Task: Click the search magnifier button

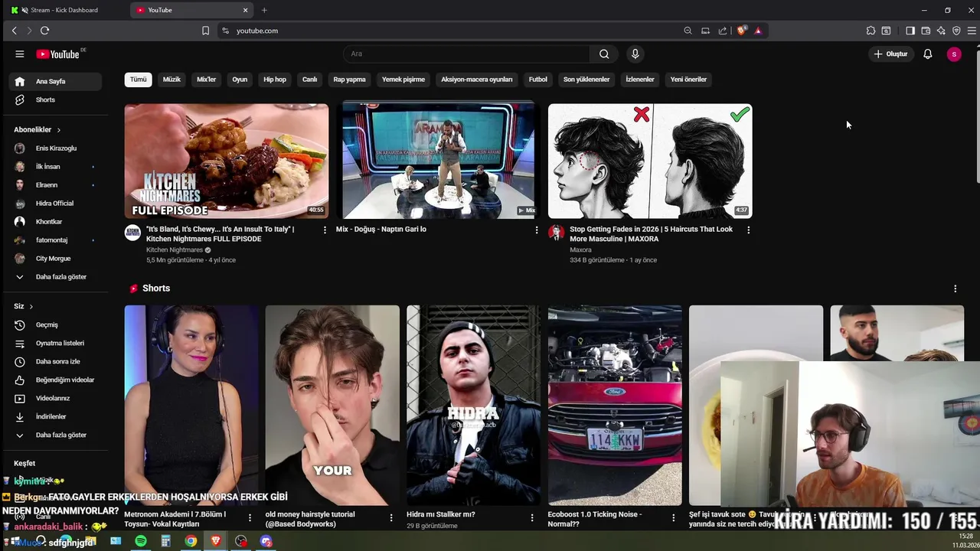Action: point(604,54)
